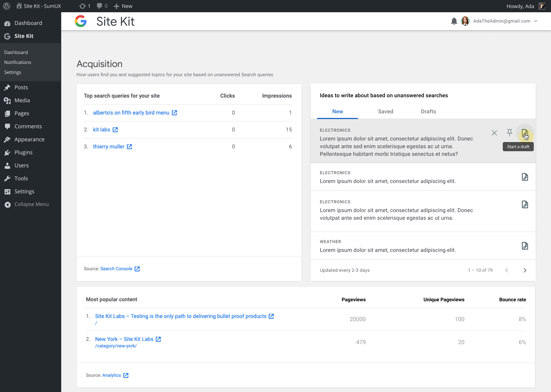Viewport: 551px width, 392px height.
Task: Pin the first Electronics idea
Action: pyautogui.click(x=510, y=133)
